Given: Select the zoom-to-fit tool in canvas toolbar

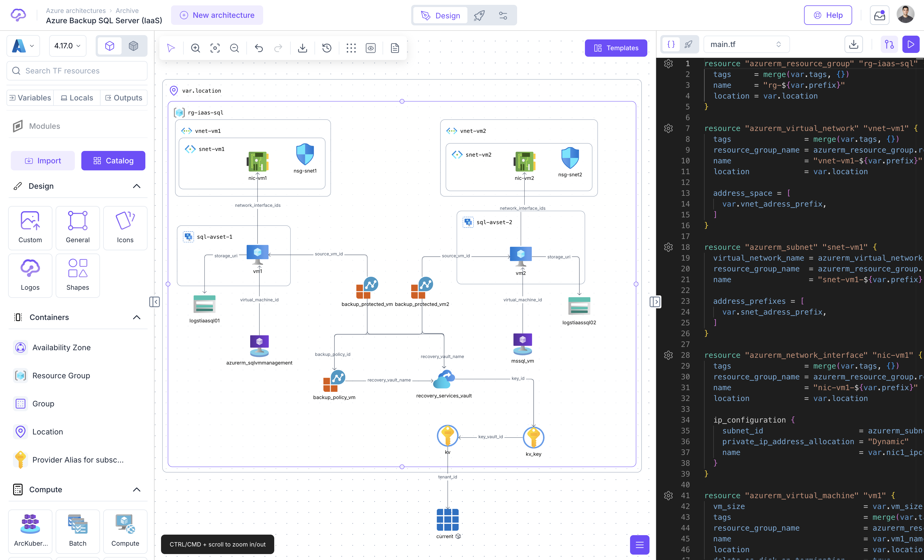Looking at the screenshot, I should (215, 48).
